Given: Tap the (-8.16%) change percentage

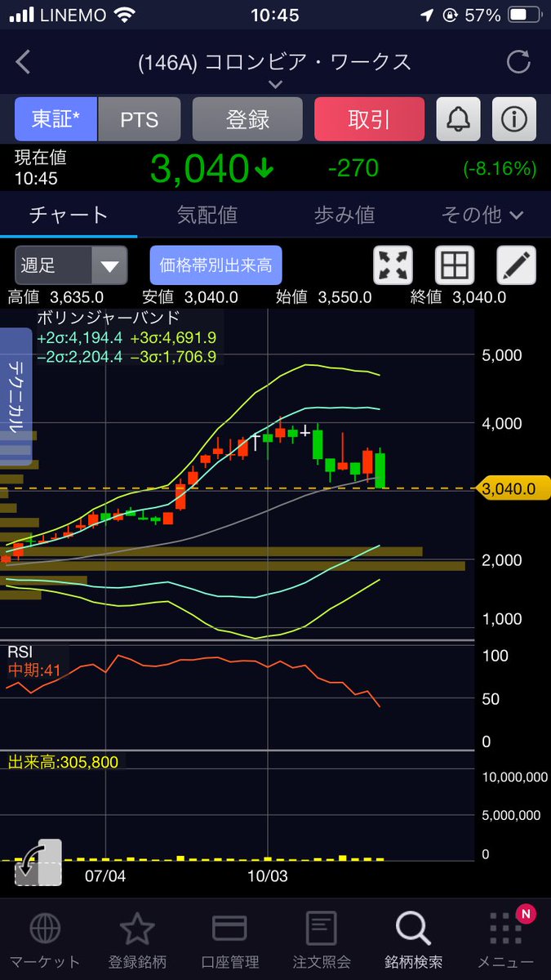Looking at the screenshot, I should (x=500, y=168).
